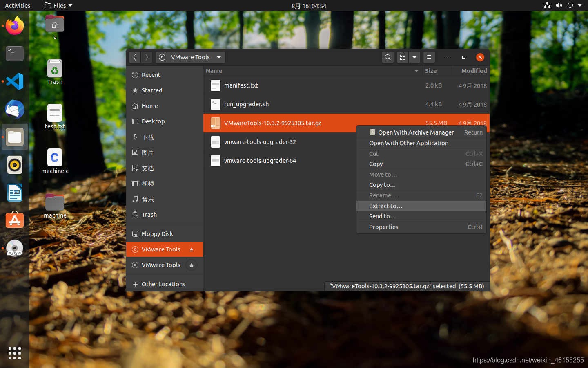Sort by Size column header
Screen dimensions: 588x368
point(437,71)
